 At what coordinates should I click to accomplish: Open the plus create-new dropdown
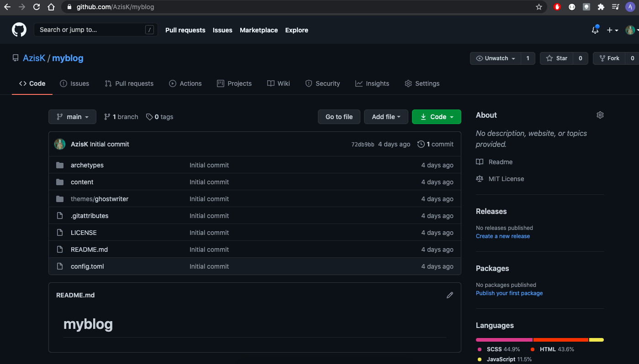pos(612,30)
